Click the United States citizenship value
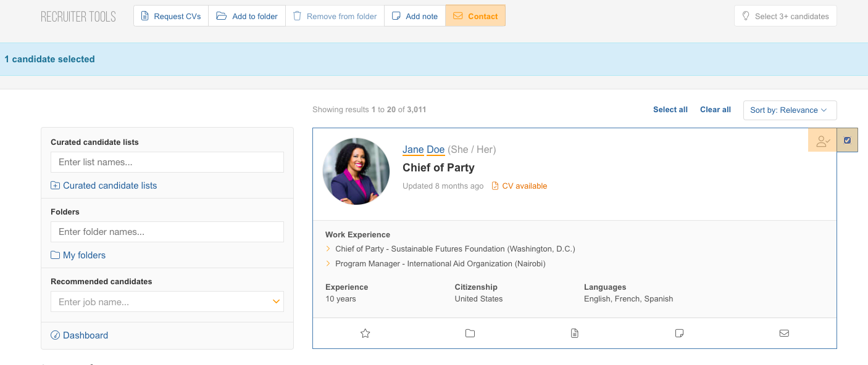 click(478, 299)
